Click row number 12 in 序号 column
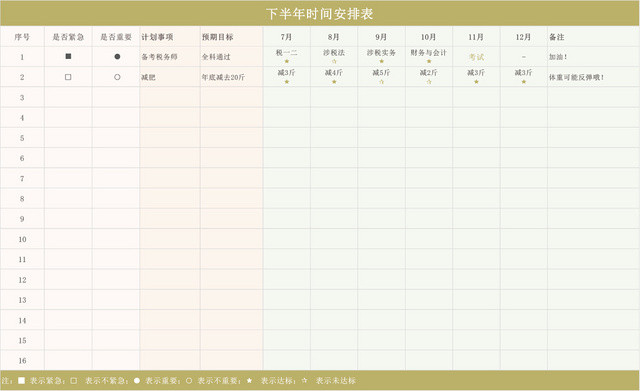Image resolution: width=640 pixels, height=391 pixels. [x=22, y=280]
